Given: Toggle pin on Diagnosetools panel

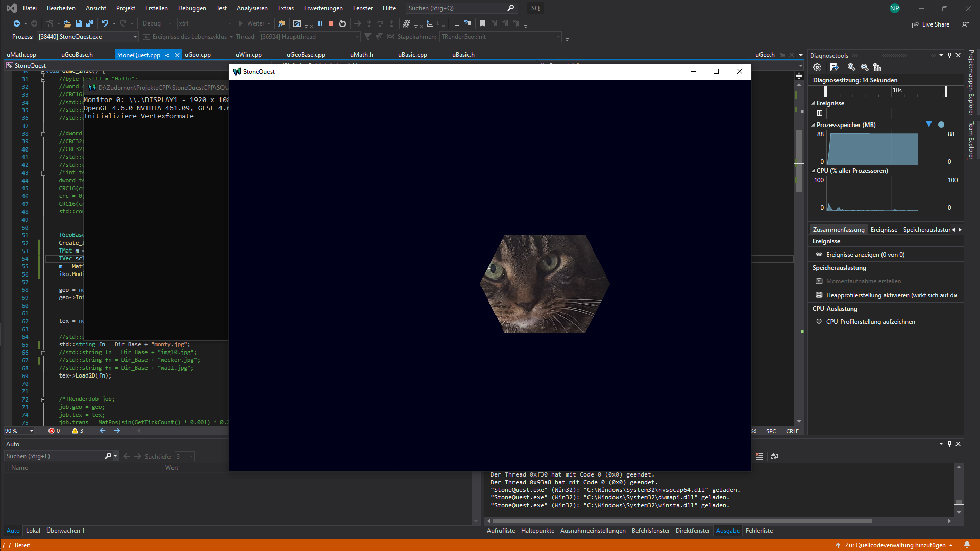Looking at the screenshot, I should [949, 55].
